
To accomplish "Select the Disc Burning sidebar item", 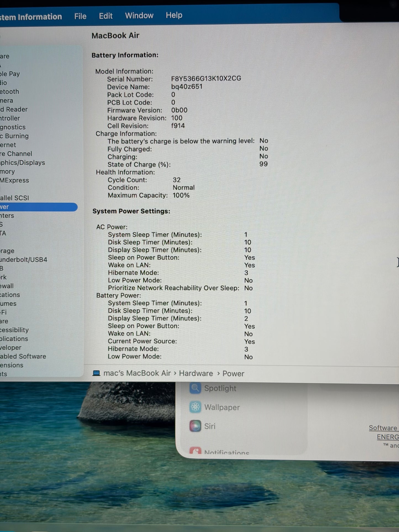I will (14, 136).
